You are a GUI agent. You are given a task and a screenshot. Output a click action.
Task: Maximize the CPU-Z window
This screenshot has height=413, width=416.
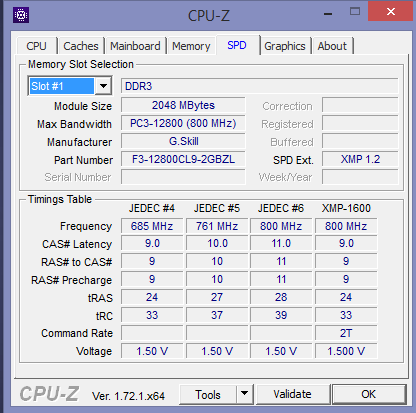355,12
